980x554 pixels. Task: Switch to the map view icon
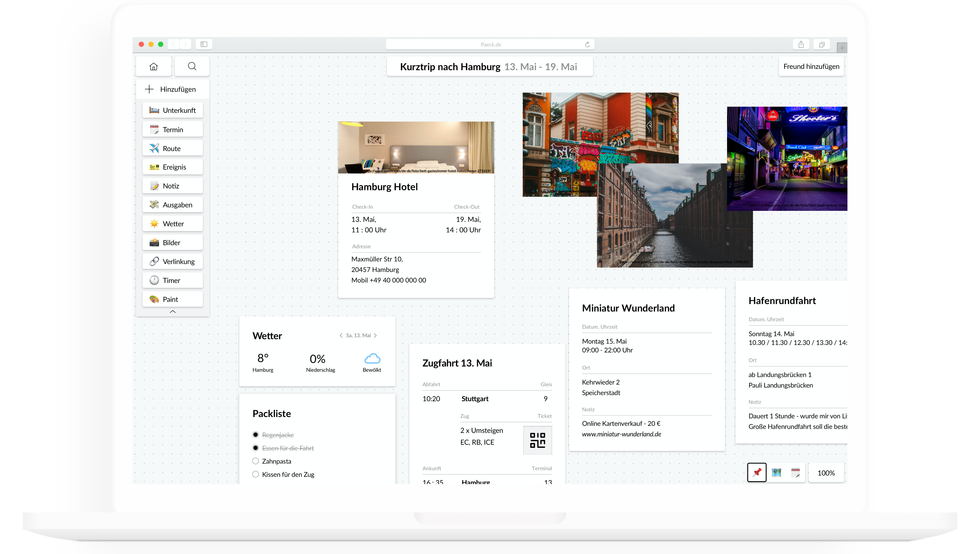(776, 473)
